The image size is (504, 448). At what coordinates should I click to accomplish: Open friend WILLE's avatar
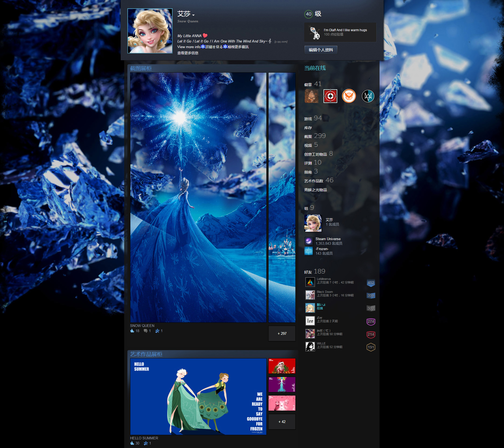tap(310, 347)
